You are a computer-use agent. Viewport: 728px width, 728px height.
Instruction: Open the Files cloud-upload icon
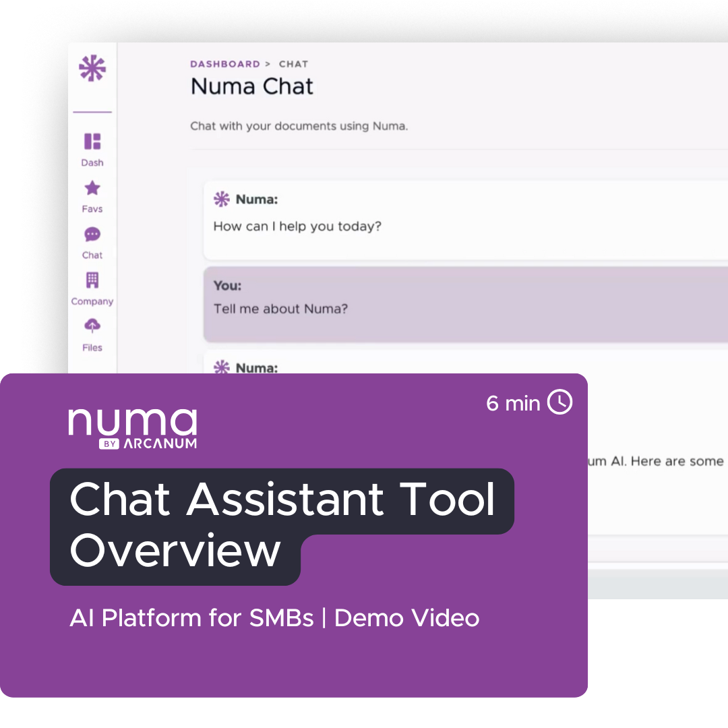pyautogui.click(x=92, y=326)
